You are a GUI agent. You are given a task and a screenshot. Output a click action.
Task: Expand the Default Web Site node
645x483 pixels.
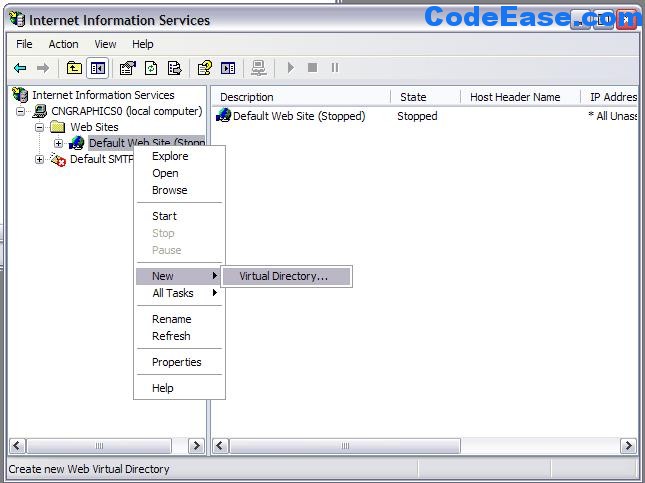[58, 143]
